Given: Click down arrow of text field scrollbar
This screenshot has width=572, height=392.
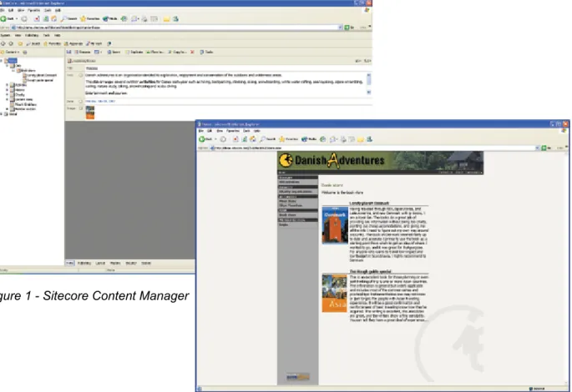Looking at the screenshot, I should point(369,93).
